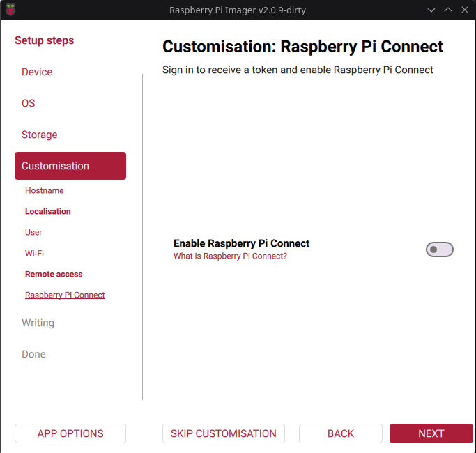Viewport: 476px width, 453px height.
Task: Go to the OS setup step
Action: [29, 103]
